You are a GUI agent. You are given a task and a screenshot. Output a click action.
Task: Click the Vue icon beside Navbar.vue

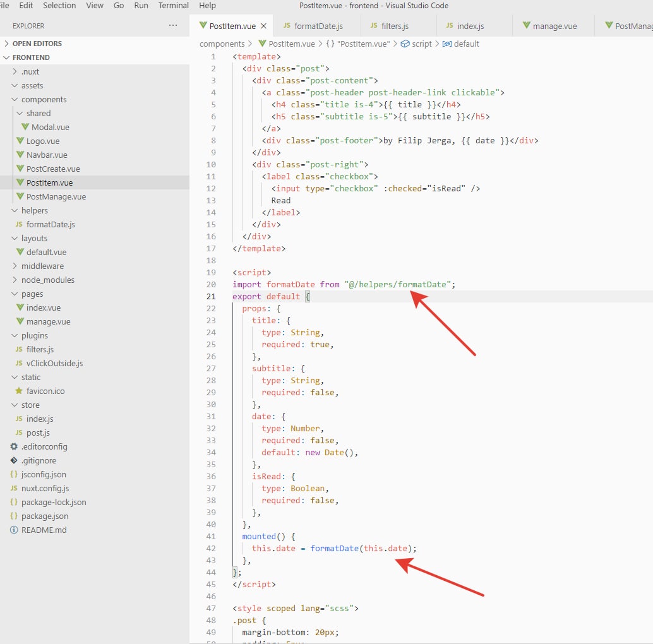pos(20,155)
